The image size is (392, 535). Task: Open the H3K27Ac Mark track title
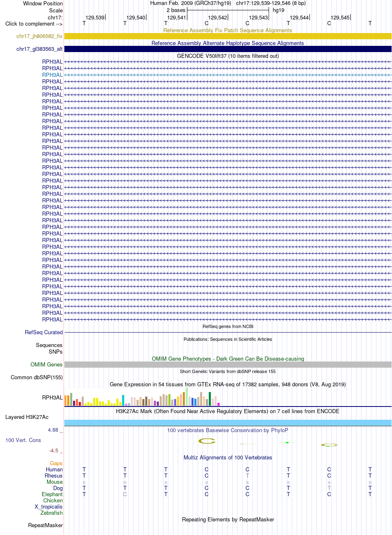tap(228, 411)
